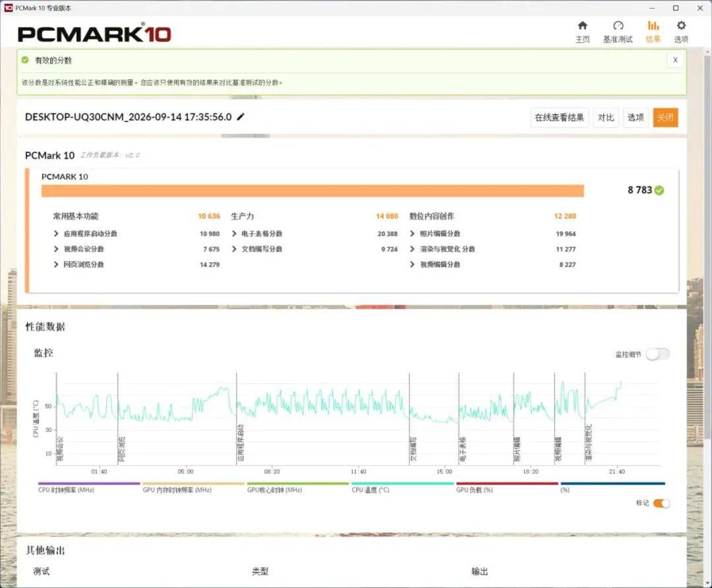This screenshot has height=588, width=712.
Task: Click the web browsing marker line on chart
Action: (x=118, y=418)
